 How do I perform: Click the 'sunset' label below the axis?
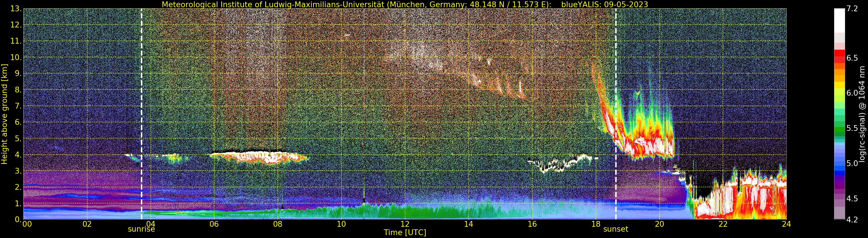615,229
